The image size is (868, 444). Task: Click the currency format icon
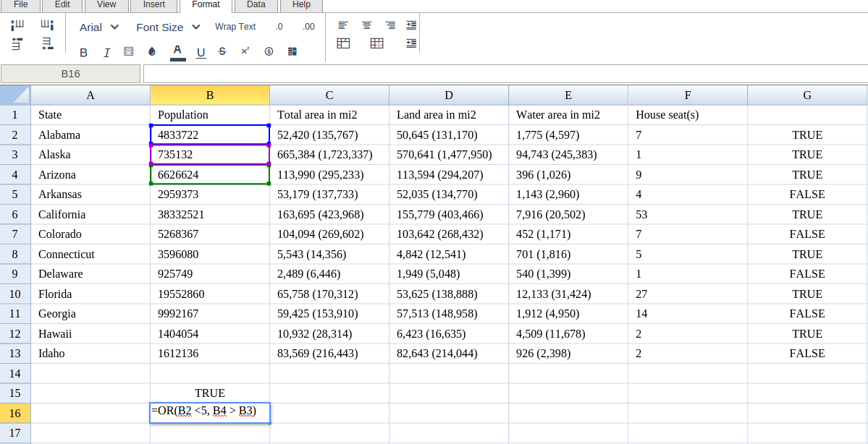tap(269, 51)
